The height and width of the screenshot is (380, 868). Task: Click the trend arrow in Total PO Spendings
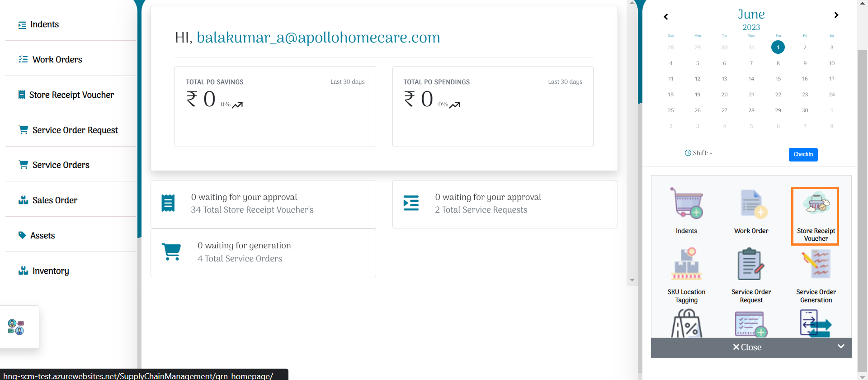pos(455,104)
